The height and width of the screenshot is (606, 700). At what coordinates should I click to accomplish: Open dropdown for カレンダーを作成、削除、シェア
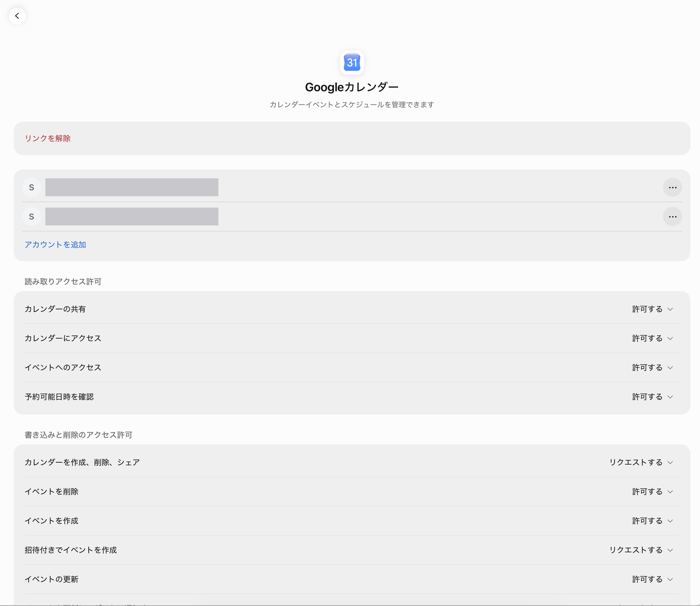pyautogui.click(x=641, y=463)
